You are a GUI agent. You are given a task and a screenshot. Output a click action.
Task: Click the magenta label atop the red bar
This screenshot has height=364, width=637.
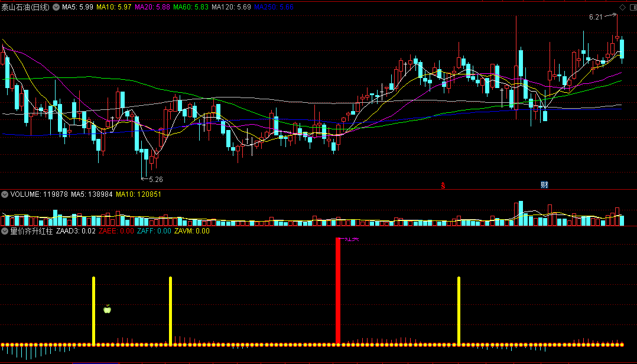click(x=351, y=239)
